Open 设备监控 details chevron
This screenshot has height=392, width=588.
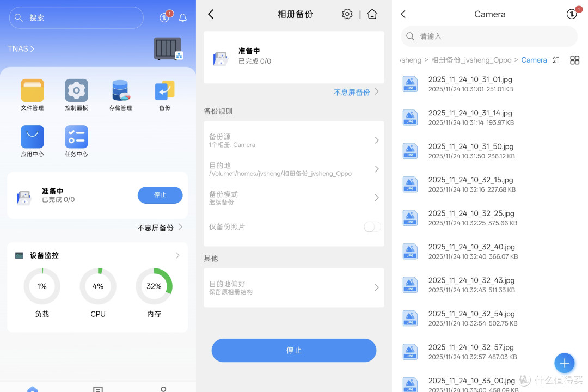coord(177,255)
